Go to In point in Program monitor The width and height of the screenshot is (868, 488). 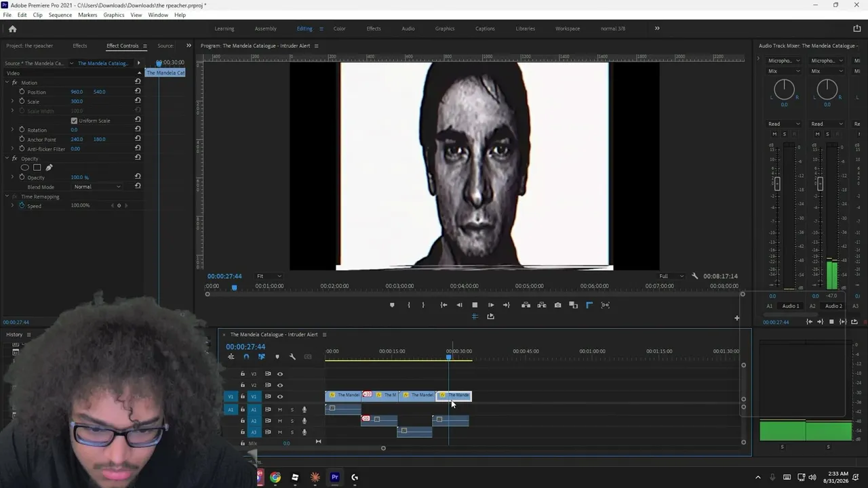(x=443, y=305)
